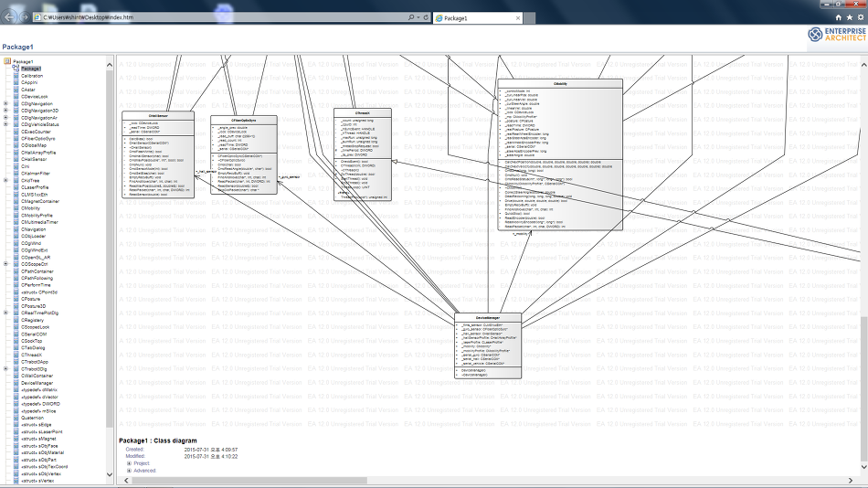Close the Package1 browser tab
The image size is (868, 488).
click(x=517, y=18)
